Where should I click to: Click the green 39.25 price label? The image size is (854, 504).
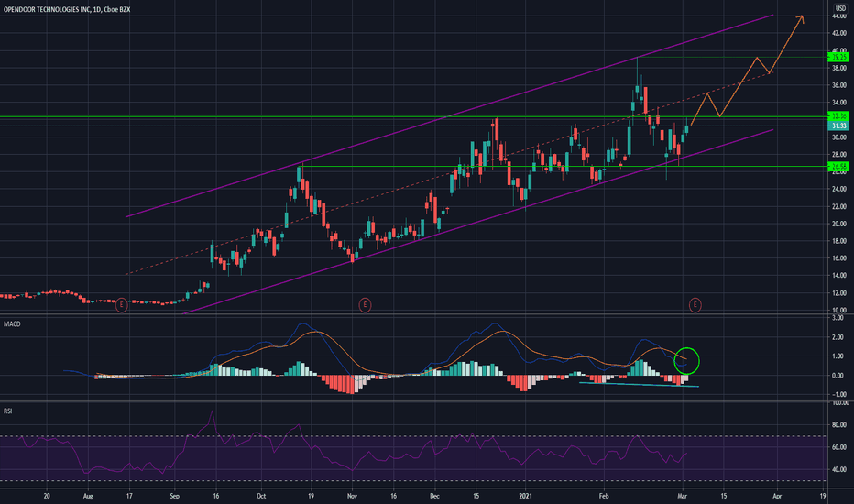pos(838,57)
